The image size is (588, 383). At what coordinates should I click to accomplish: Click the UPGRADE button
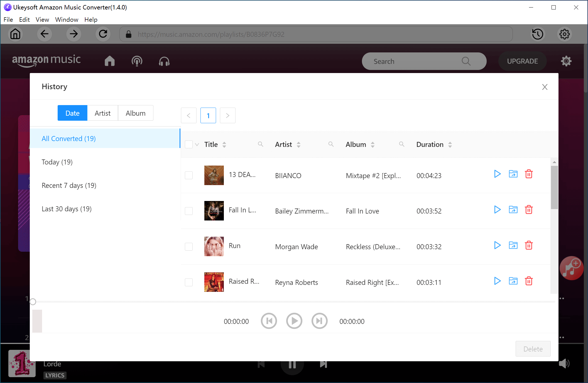tap(522, 61)
